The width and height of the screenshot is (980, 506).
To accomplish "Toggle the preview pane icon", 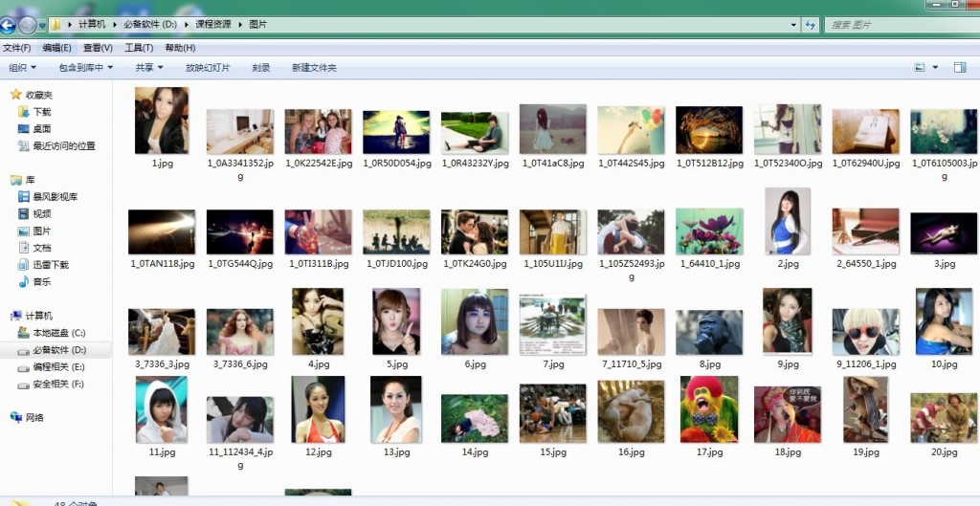I will (x=960, y=68).
